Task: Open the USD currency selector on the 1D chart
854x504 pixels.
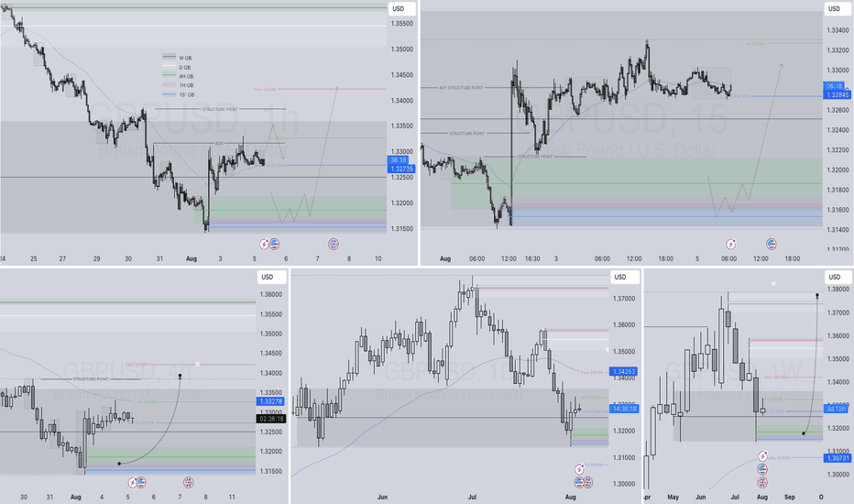Action: [x=624, y=277]
